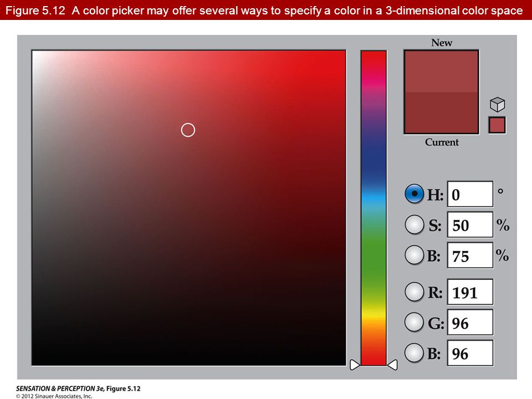Click the 'Current' label below the preview
The width and height of the screenshot is (532, 399).
(442, 142)
